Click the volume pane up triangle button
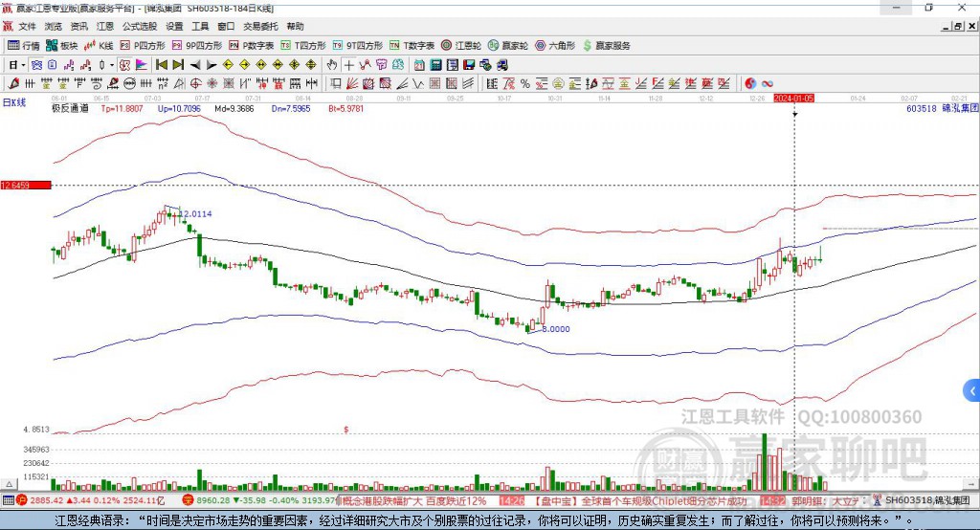Viewport: 980px width, 530px height. [9, 484]
